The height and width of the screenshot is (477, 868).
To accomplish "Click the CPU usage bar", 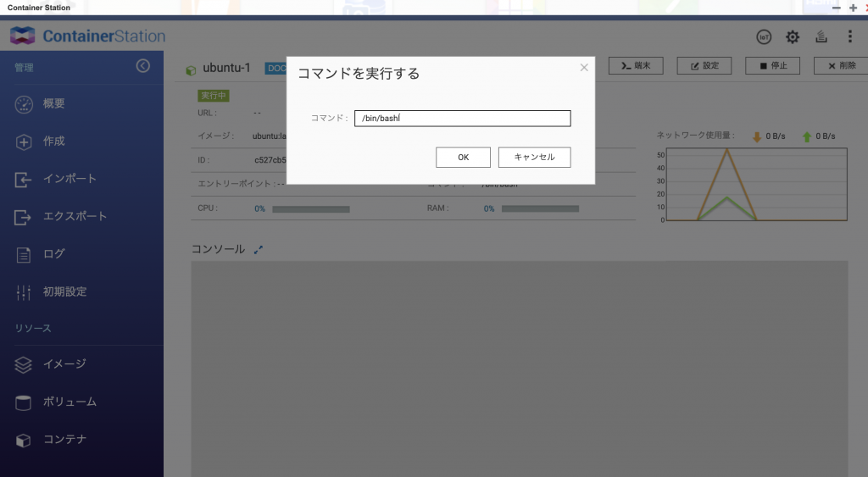I will [311, 209].
